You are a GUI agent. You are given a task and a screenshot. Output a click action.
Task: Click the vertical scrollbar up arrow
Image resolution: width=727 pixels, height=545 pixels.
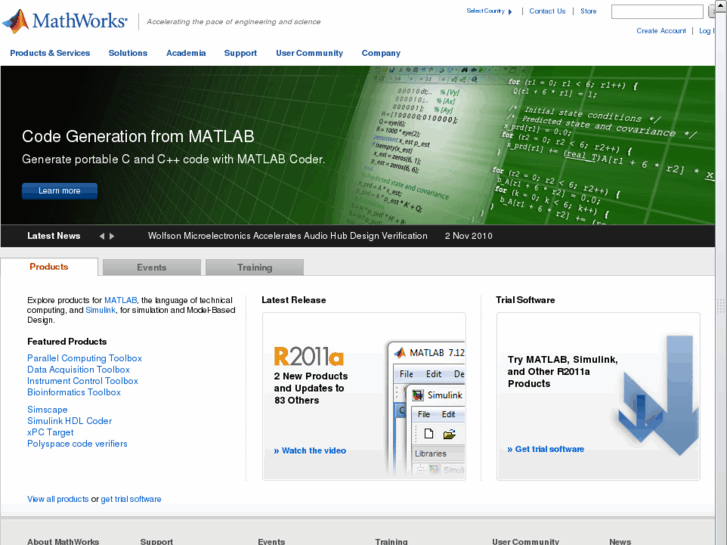click(x=721, y=5)
